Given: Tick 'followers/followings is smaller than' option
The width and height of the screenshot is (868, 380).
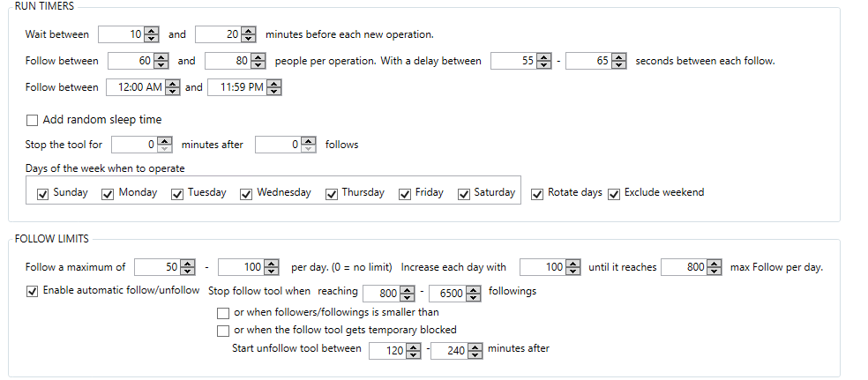Looking at the screenshot, I should (223, 314).
